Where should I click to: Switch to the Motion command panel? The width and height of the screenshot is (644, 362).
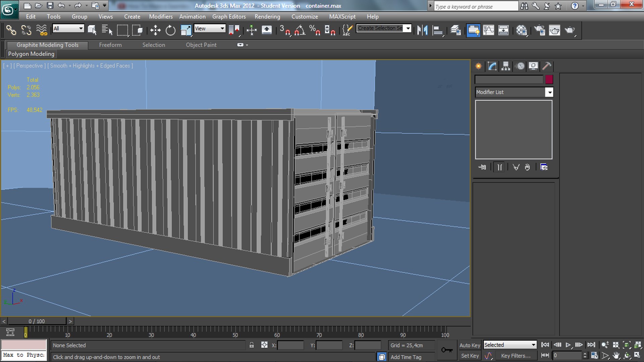click(x=520, y=66)
